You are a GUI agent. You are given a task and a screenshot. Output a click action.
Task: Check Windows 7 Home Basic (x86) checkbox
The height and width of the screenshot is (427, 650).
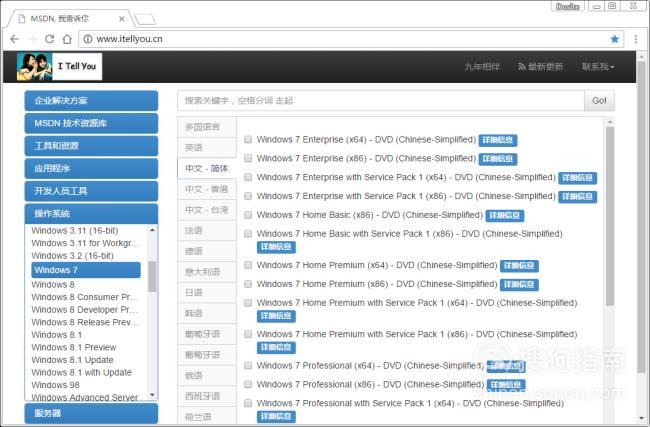click(x=248, y=215)
